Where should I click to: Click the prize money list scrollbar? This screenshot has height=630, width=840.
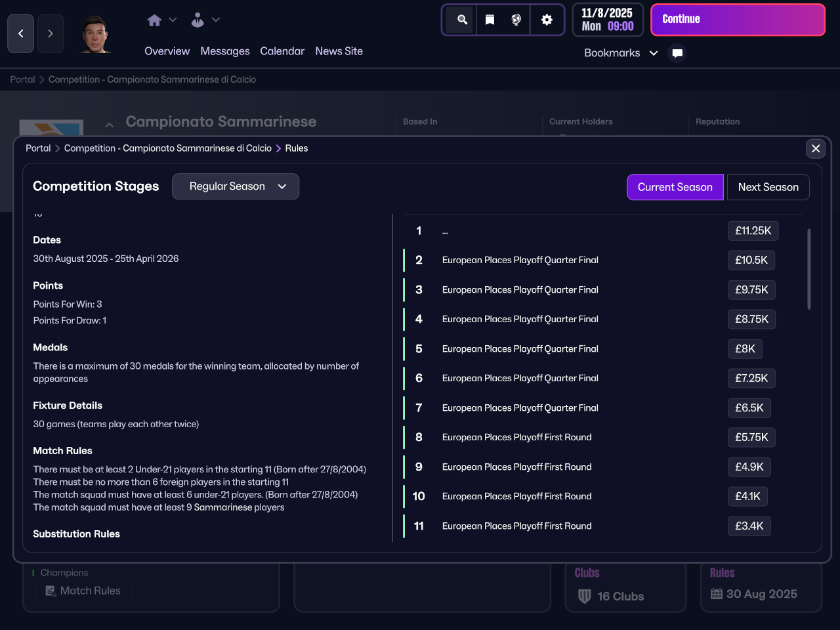tap(808, 269)
